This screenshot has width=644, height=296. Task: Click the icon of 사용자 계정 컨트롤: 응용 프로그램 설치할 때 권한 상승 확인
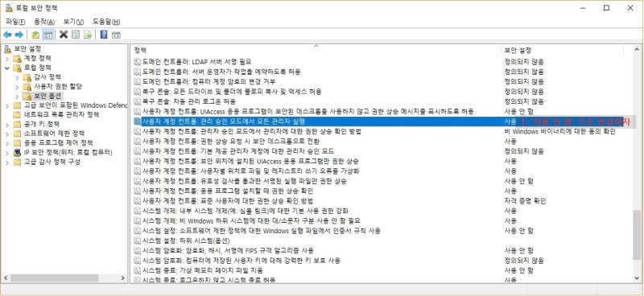click(x=137, y=191)
